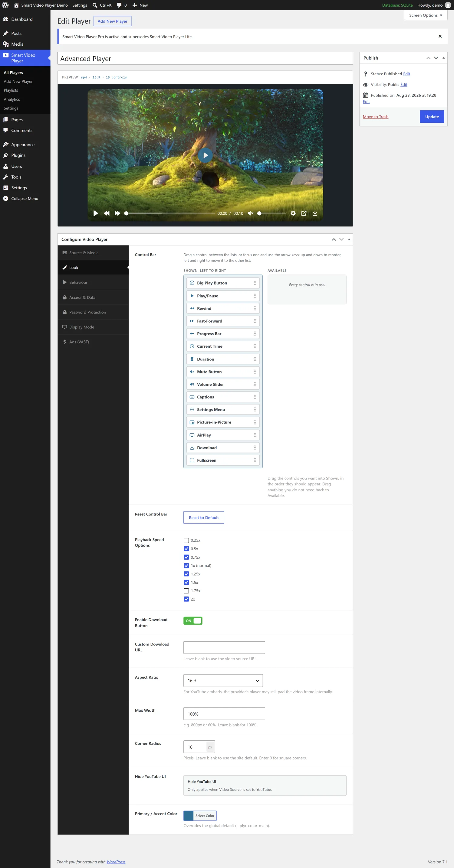
Task: Open the player settings gear icon
Action: [293, 213]
